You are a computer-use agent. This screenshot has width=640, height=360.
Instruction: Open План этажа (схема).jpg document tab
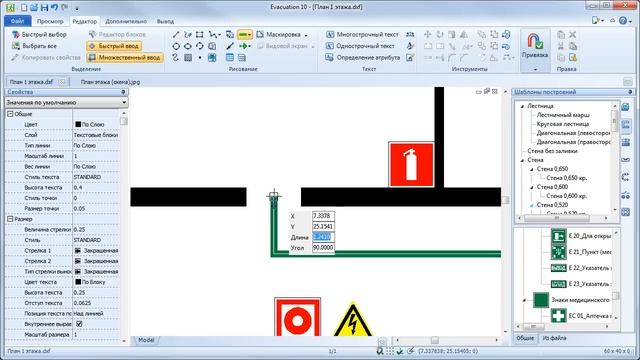point(110,82)
